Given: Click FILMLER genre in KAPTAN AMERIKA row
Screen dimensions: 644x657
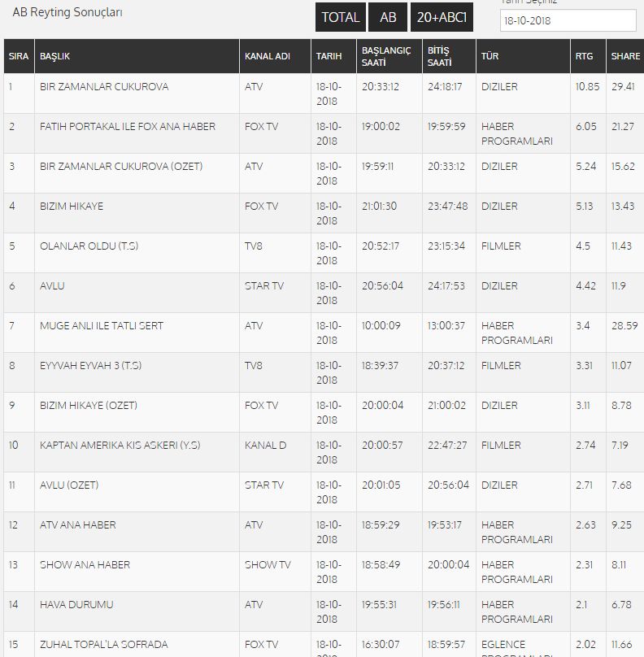Looking at the screenshot, I should click(501, 445).
